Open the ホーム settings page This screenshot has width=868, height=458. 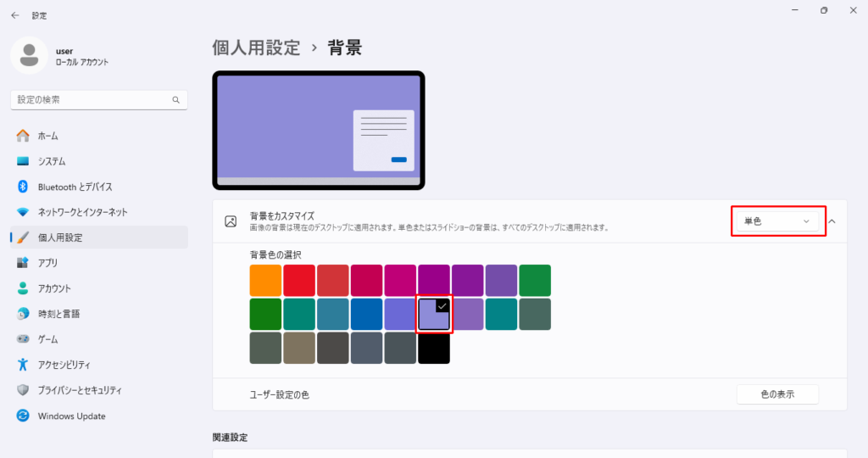coord(99,136)
